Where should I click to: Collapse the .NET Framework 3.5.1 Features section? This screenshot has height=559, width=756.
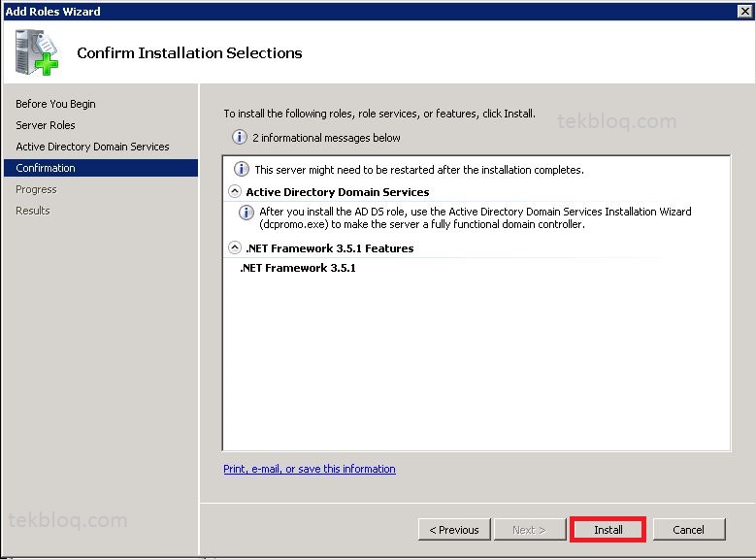[x=234, y=247]
